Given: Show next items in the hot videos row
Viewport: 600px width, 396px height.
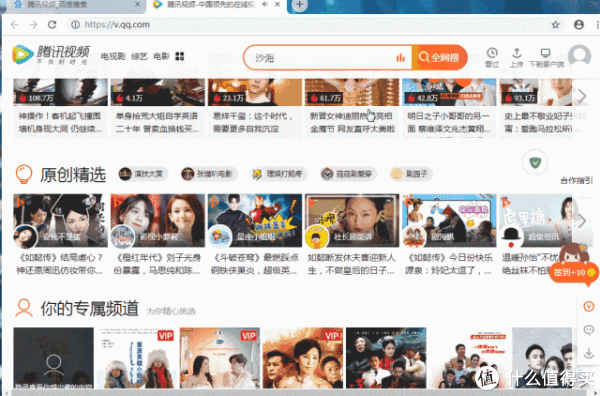Looking at the screenshot, I should coord(582,96).
